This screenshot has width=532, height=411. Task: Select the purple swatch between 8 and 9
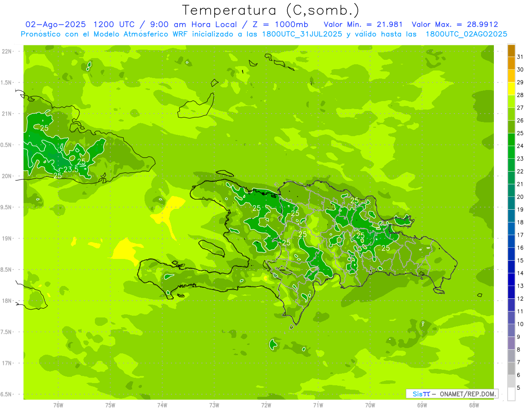[511, 343]
